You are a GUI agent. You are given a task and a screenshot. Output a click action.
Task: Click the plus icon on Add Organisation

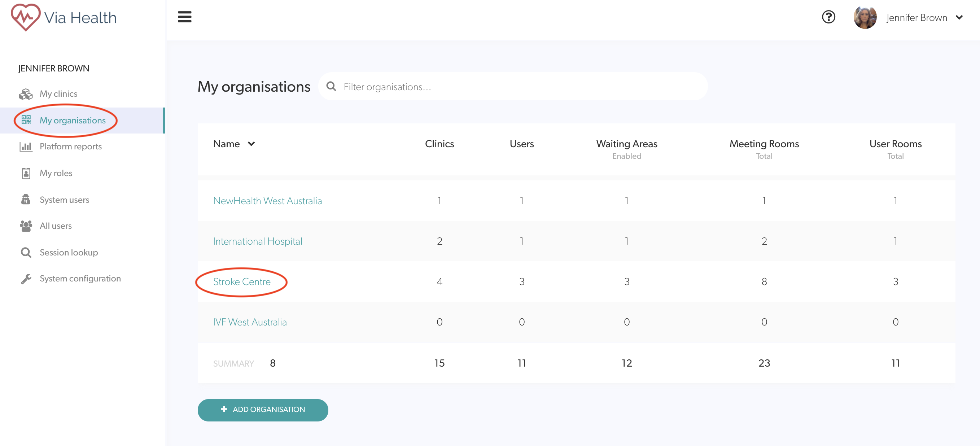point(224,409)
